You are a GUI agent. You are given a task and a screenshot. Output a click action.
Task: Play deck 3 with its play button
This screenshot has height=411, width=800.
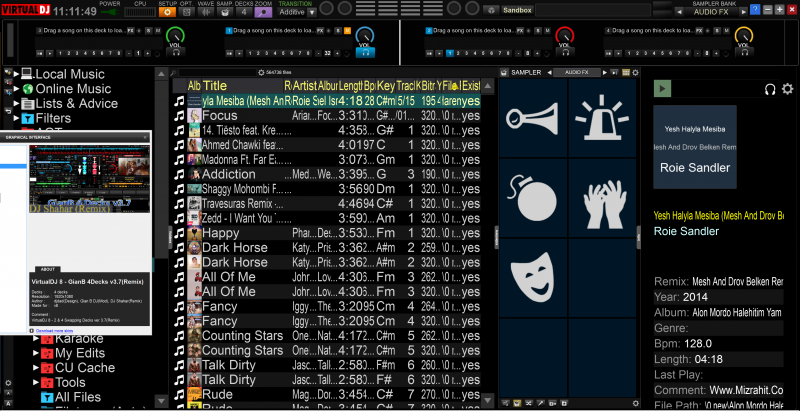point(49,53)
